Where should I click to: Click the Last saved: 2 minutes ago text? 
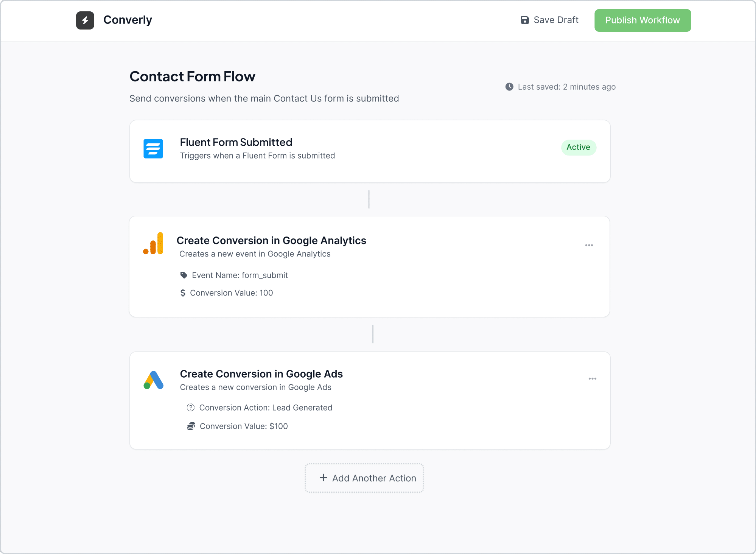point(566,87)
